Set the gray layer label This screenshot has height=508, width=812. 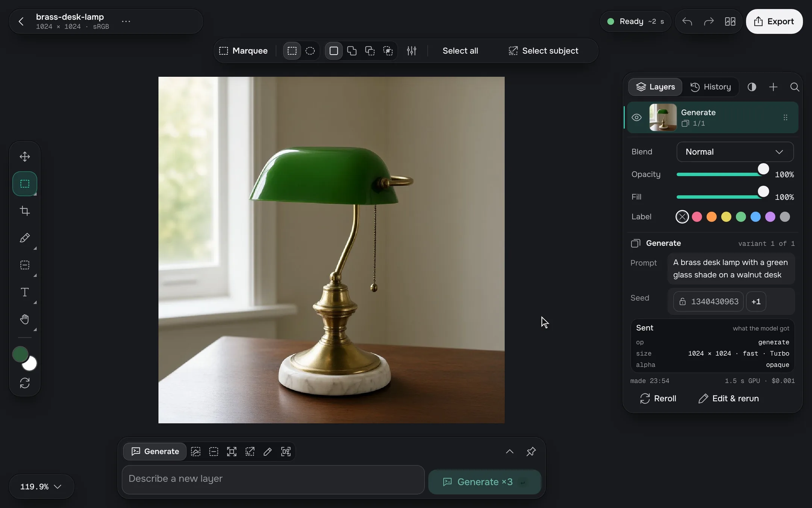pos(785,217)
